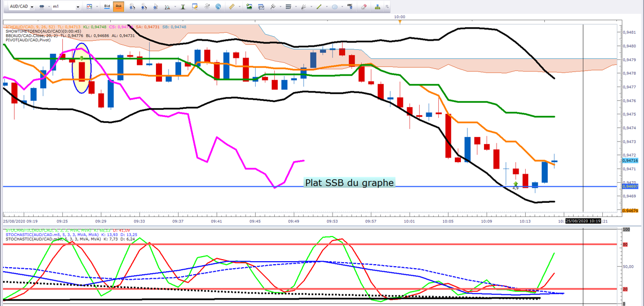Click the 09:53 time axis label
The width and height of the screenshot is (644, 306).
pyautogui.click(x=332, y=221)
